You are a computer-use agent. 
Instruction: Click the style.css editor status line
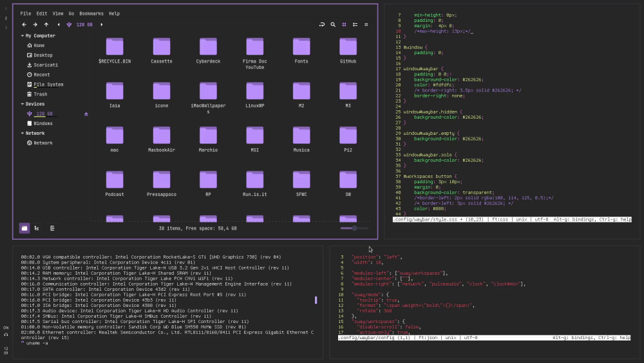(512, 219)
